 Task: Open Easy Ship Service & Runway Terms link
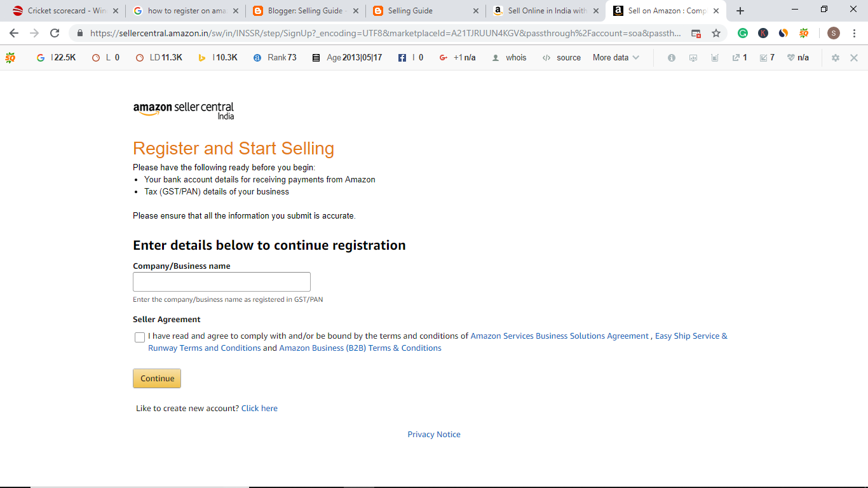click(x=438, y=342)
